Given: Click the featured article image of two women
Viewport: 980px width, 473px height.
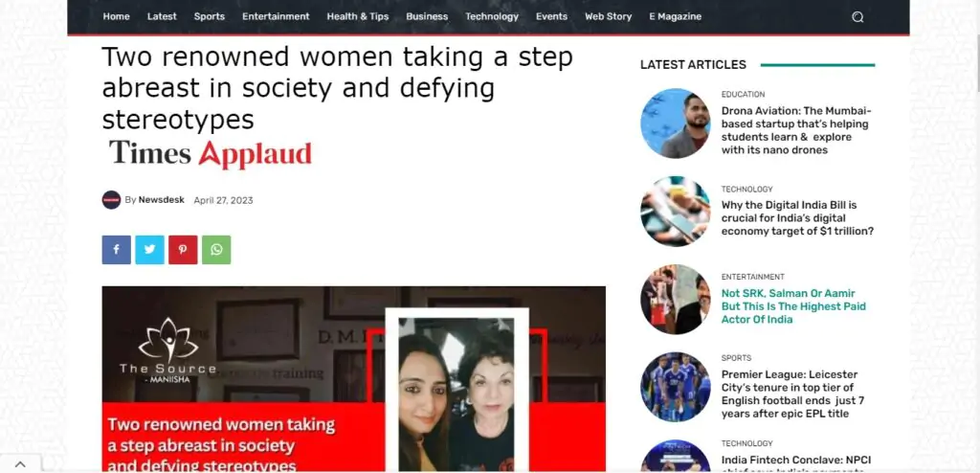Looking at the screenshot, I should coord(354,378).
